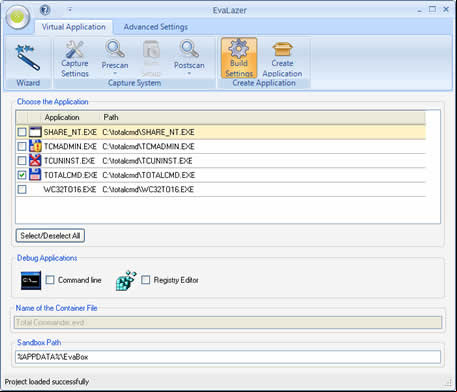The width and height of the screenshot is (457, 392).
Task: Maximize the EvaLazer window
Action: (x=432, y=10)
